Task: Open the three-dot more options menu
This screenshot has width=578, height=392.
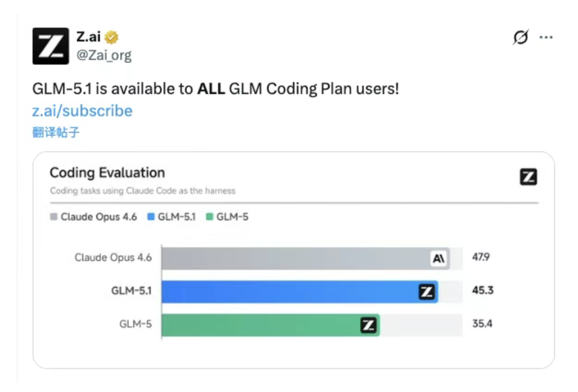Action: point(546,38)
